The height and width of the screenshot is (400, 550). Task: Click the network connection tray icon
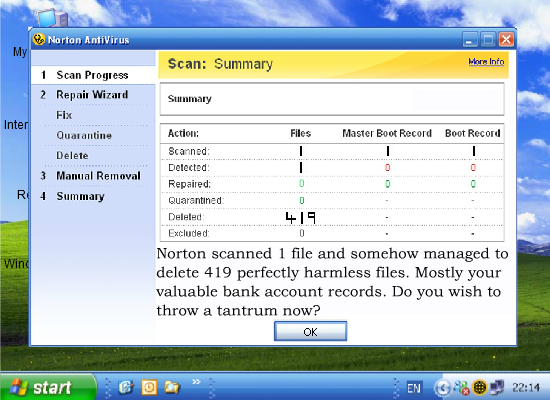point(497,388)
